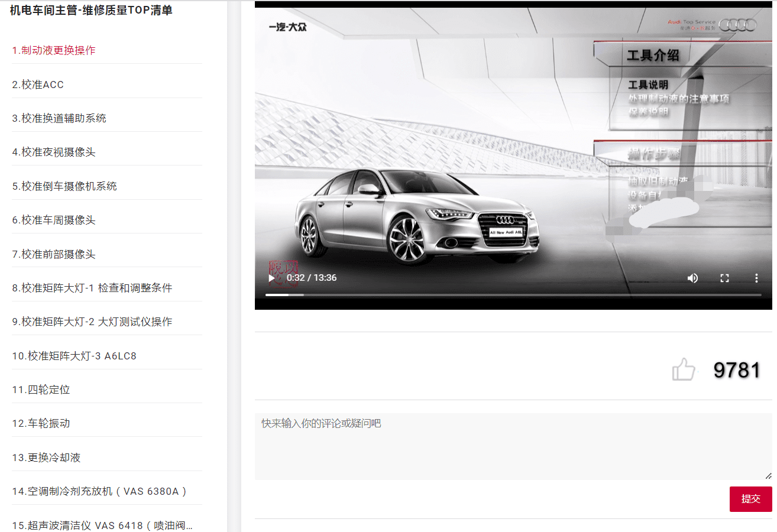
Task: Open the 四轮定位 wheel alignment lesson
Action: (41, 389)
